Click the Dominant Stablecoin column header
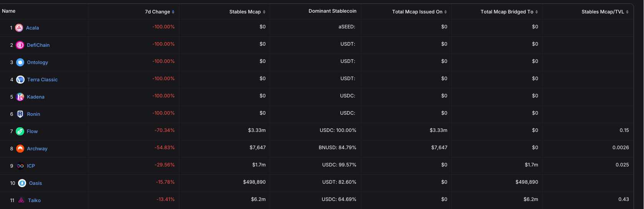The width and height of the screenshot is (644, 209). click(332, 11)
